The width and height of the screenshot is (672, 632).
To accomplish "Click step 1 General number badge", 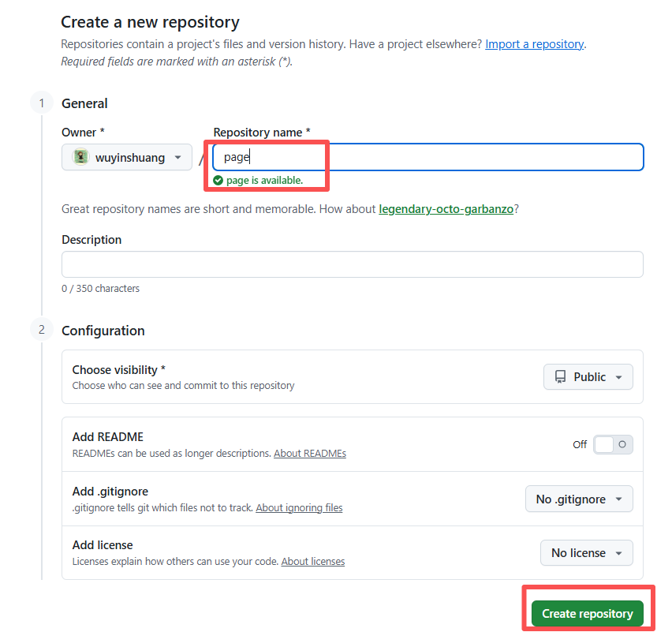I will point(42,103).
